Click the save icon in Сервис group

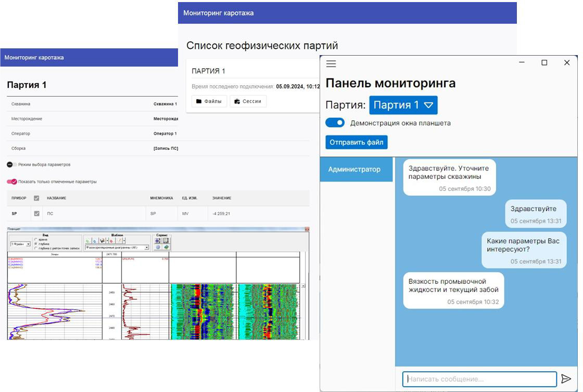click(166, 241)
